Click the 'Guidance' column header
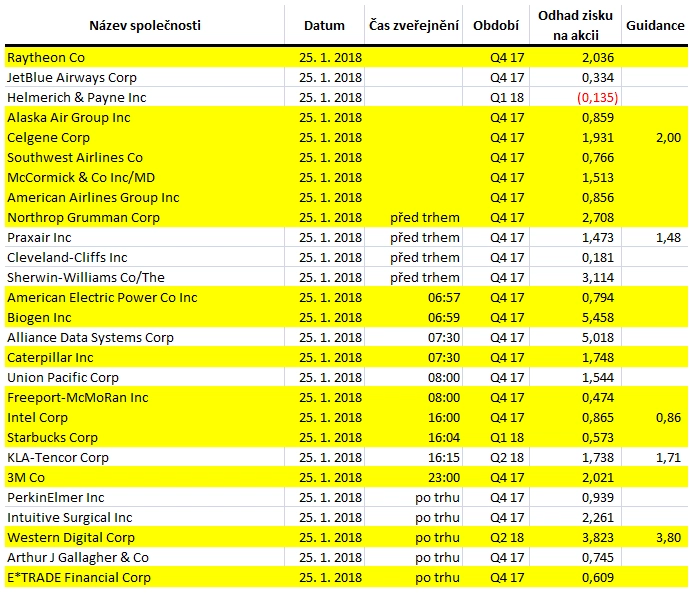Viewport: 694px width, 593px height. (655, 26)
